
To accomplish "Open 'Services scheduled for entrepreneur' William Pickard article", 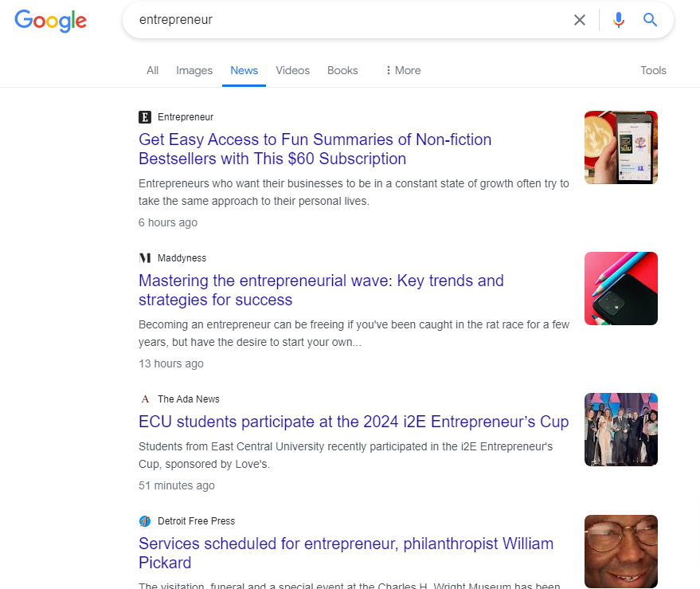I will [x=346, y=553].
